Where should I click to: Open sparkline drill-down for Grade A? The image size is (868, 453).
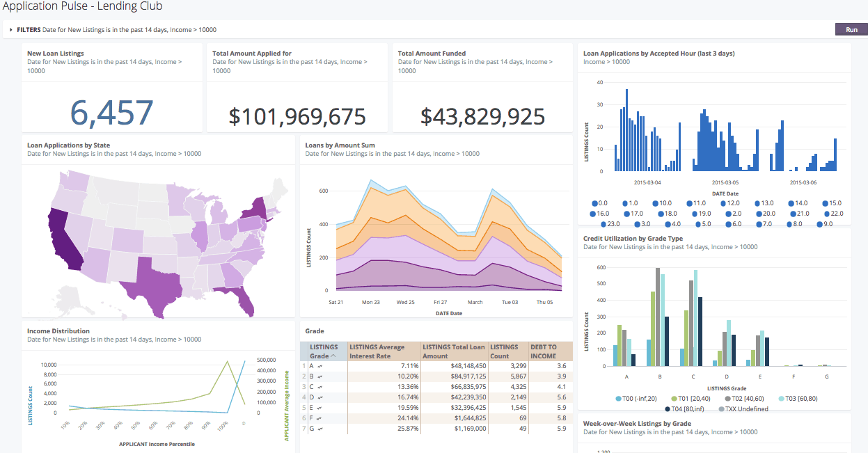coord(319,366)
